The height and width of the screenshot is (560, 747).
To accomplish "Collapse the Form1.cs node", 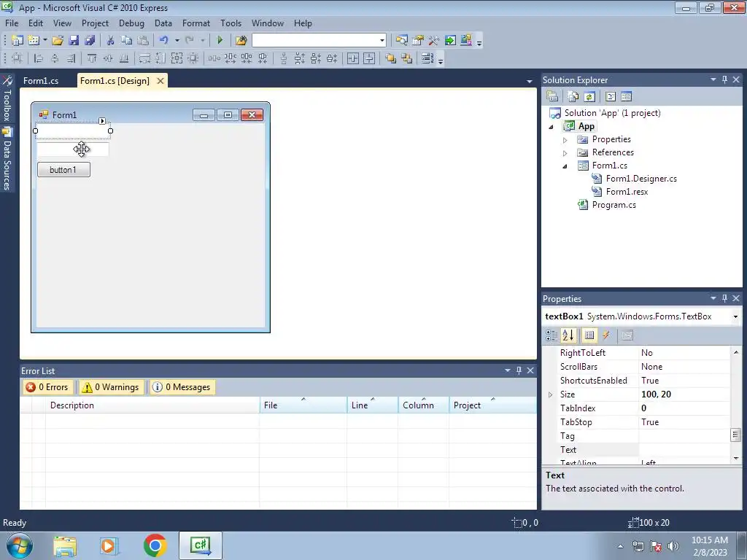I will [x=565, y=166].
